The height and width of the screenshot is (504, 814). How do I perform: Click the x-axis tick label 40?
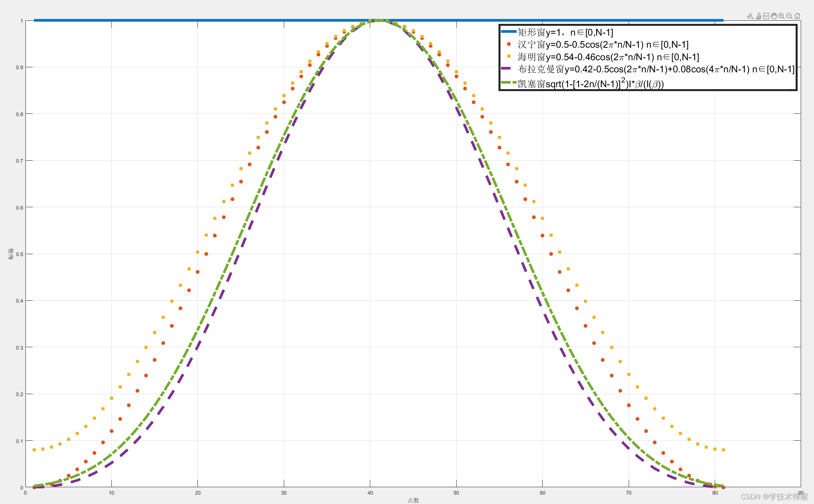point(370,493)
